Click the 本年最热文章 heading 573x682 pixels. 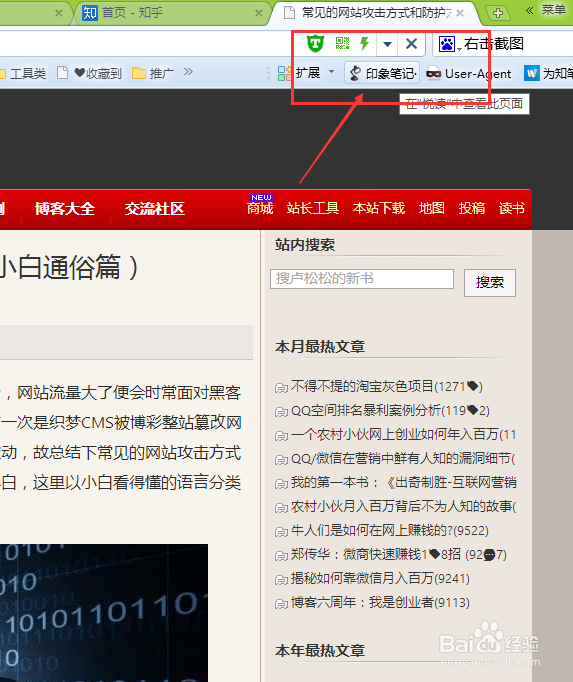(x=320, y=651)
